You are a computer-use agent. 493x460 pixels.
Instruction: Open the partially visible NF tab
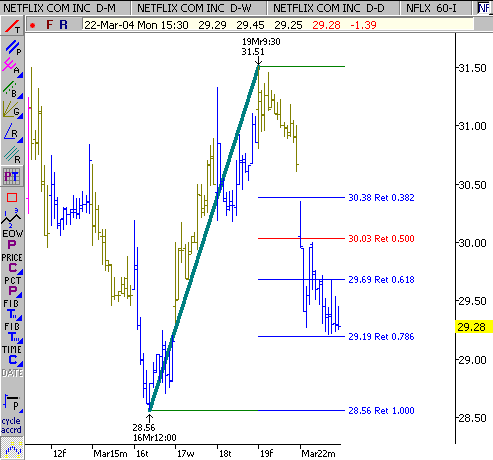click(x=484, y=8)
